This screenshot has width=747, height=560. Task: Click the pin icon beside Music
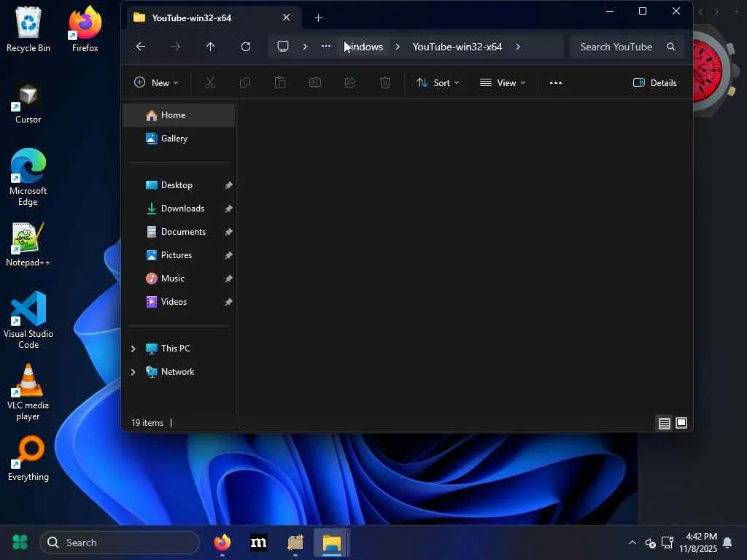pos(228,279)
